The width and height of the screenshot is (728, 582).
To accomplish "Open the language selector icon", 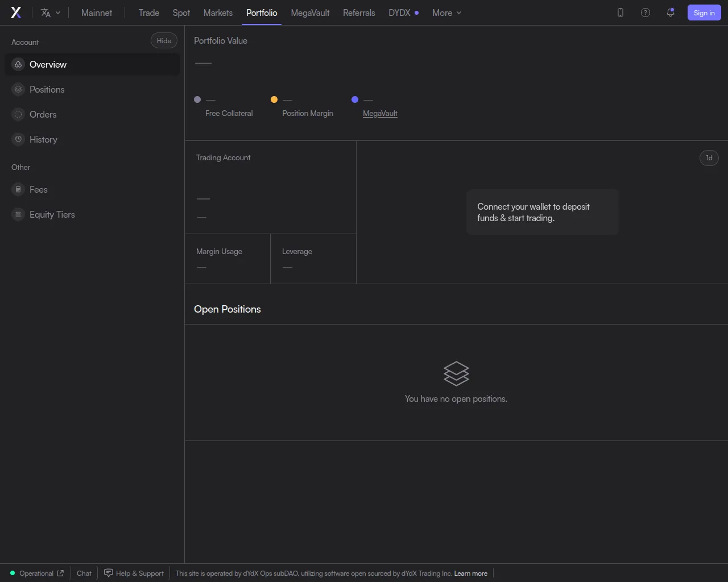I will (46, 13).
